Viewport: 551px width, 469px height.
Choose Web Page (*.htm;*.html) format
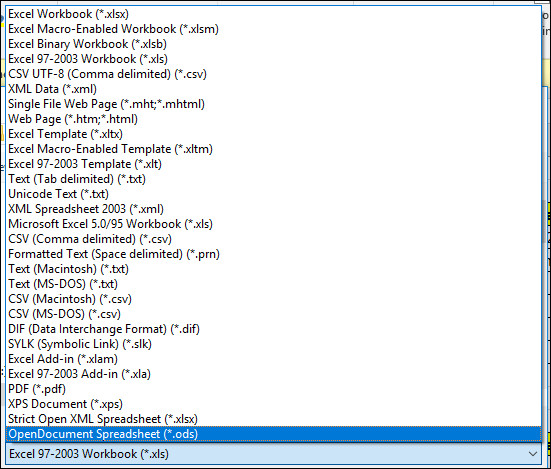point(273,119)
